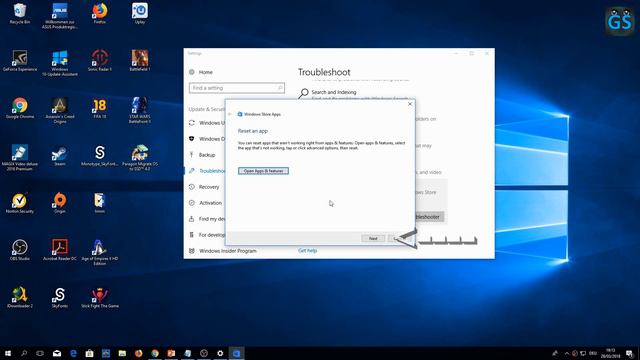Select Assassin's Creed Origins desktop icon
Screen dimensions: 640x360
click(60, 111)
